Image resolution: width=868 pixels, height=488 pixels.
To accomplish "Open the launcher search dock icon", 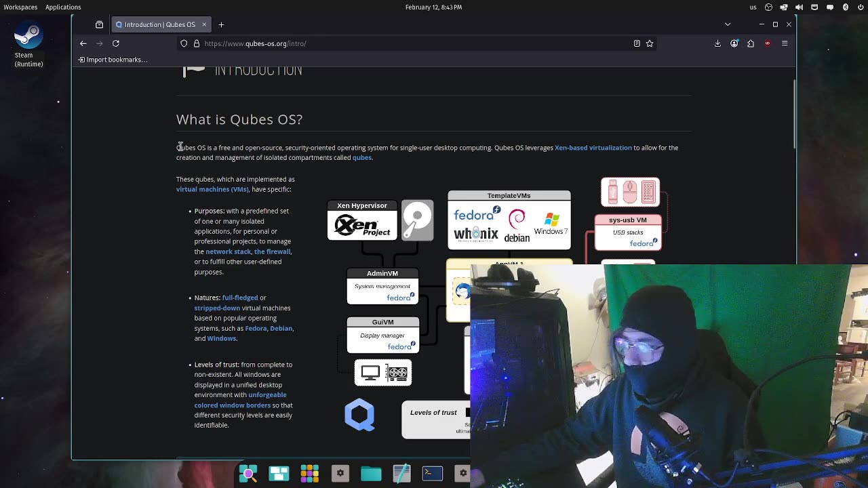I will [248, 473].
